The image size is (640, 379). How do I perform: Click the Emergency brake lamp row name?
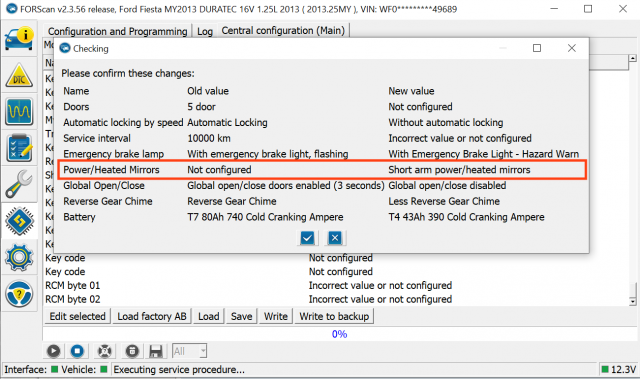tap(113, 154)
